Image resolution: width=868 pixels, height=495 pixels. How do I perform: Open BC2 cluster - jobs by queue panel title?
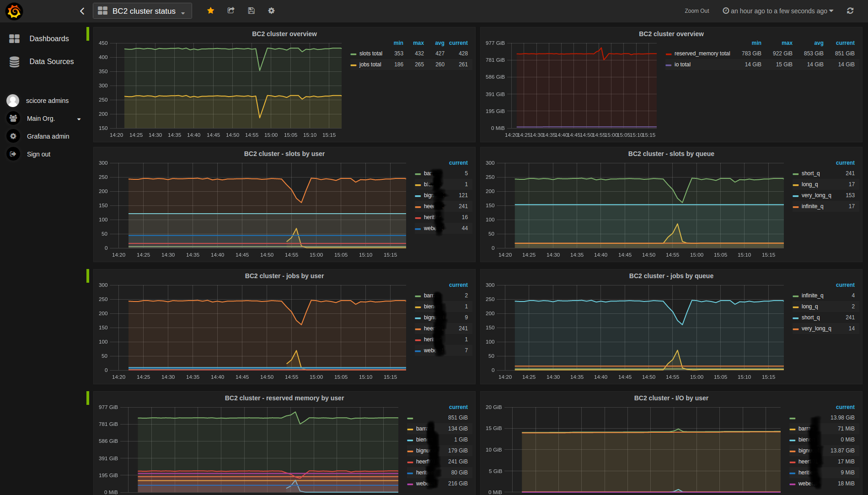tap(671, 276)
